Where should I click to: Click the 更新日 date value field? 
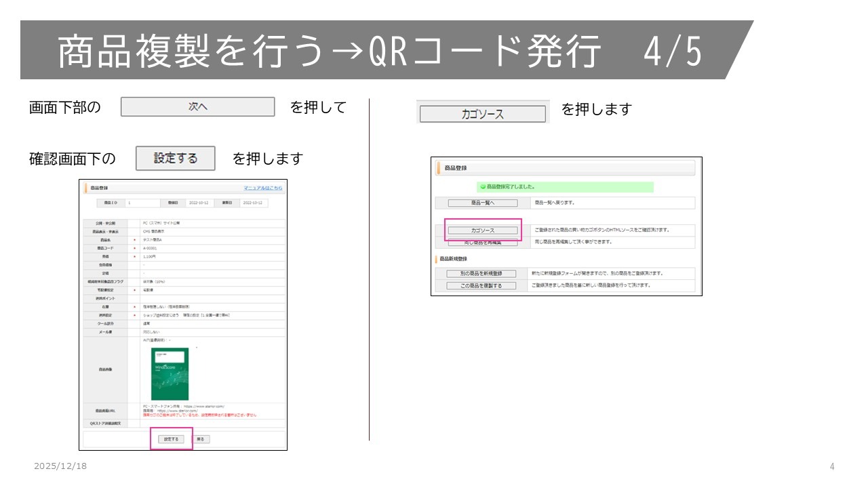pos(254,203)
